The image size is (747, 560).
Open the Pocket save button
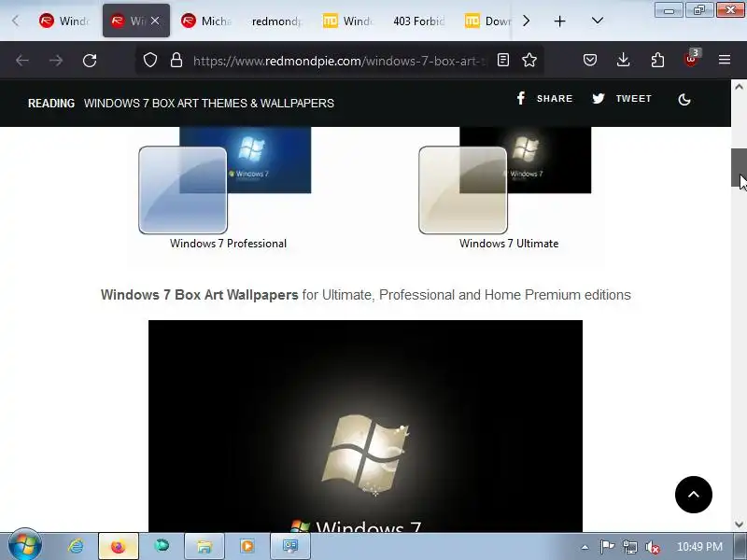coord(590,60)
